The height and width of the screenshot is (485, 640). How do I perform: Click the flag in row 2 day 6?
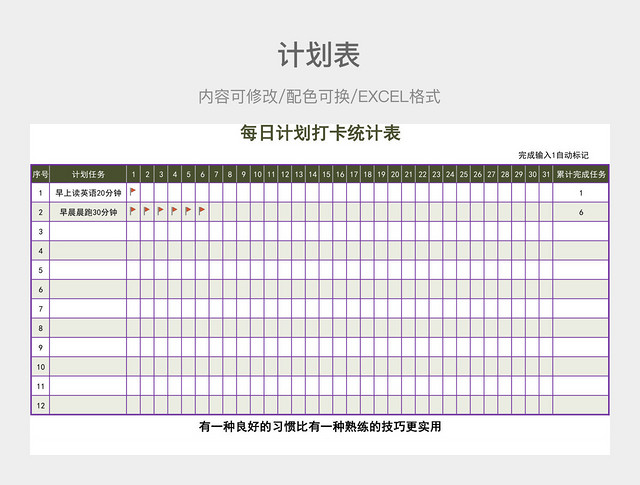click(202, 211)
